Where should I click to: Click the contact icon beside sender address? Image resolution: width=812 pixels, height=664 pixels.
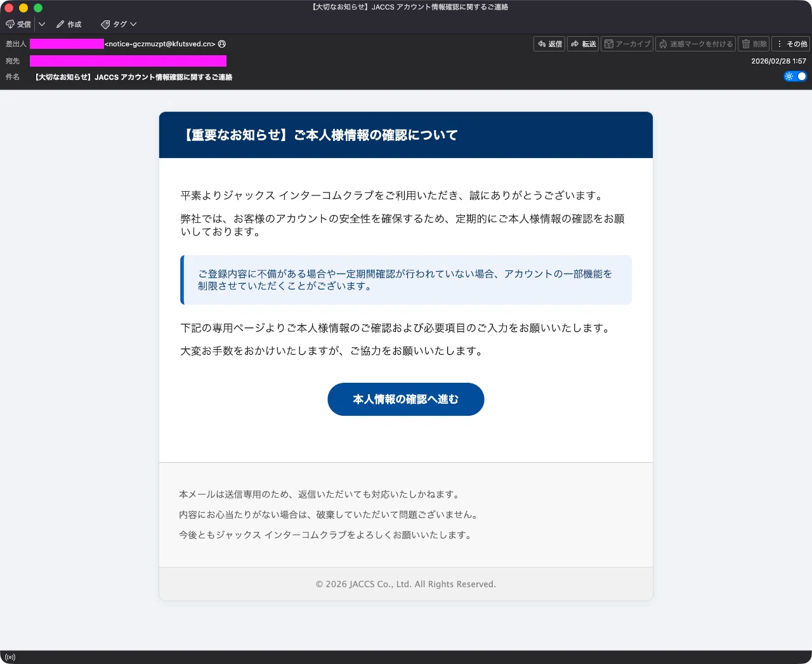tap(222, 44)
